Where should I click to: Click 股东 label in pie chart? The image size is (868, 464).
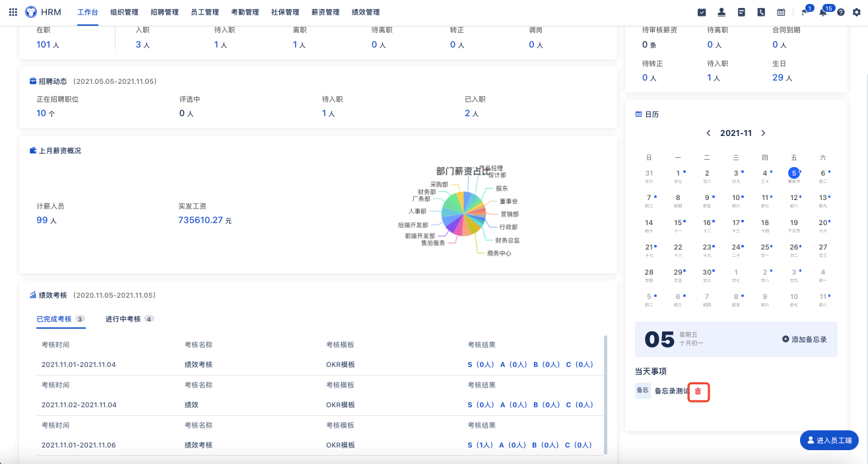(x=502, y=188)
